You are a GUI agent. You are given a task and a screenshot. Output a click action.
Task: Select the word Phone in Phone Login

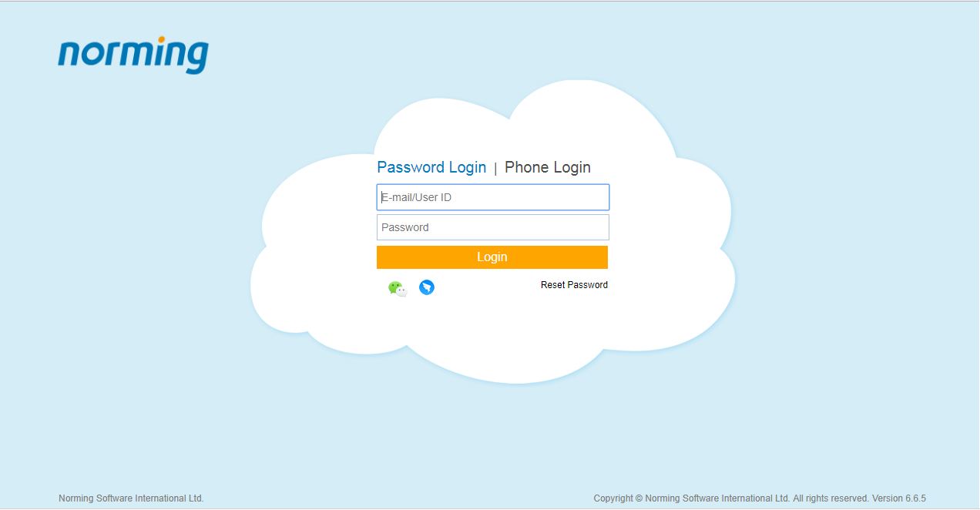[526, 167]
